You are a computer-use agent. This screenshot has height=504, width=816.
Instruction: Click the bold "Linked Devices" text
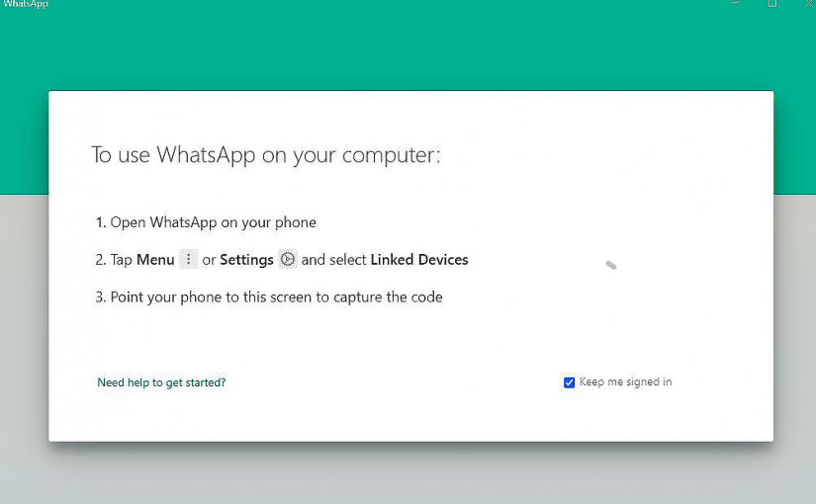419,260
